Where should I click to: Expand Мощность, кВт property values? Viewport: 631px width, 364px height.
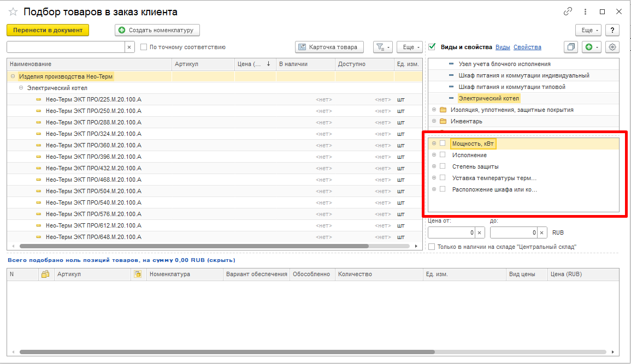434,144
